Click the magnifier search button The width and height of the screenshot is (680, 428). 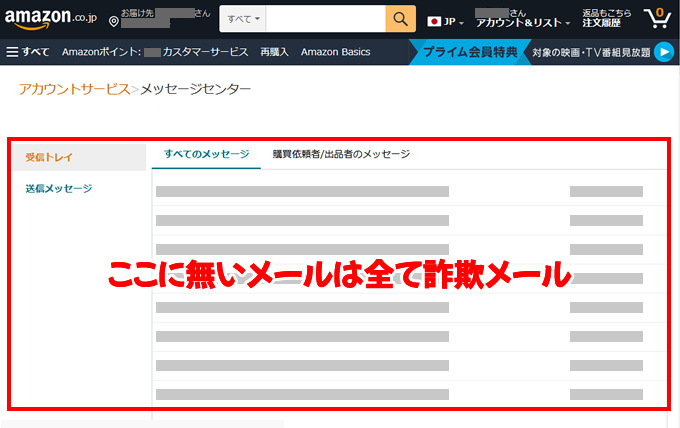[x=400, y=19]
